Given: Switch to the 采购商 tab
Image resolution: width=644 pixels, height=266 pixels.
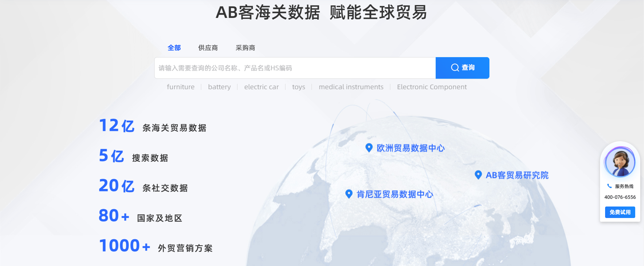Looking at the screenshot, I should [245, 48].
